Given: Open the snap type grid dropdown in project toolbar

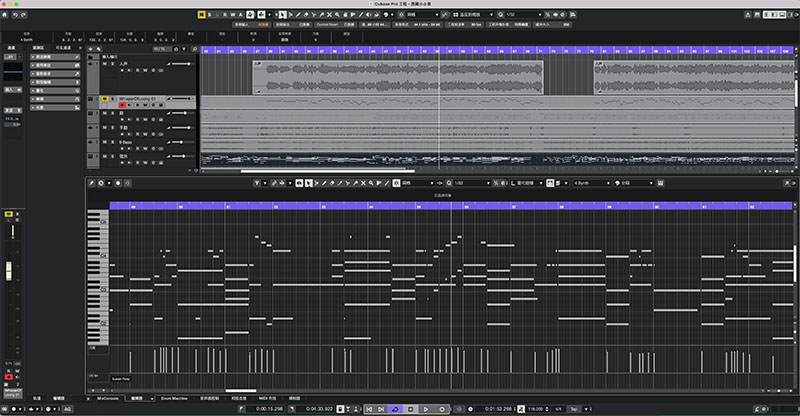Looking at the screenshot, I should point(423,15).
